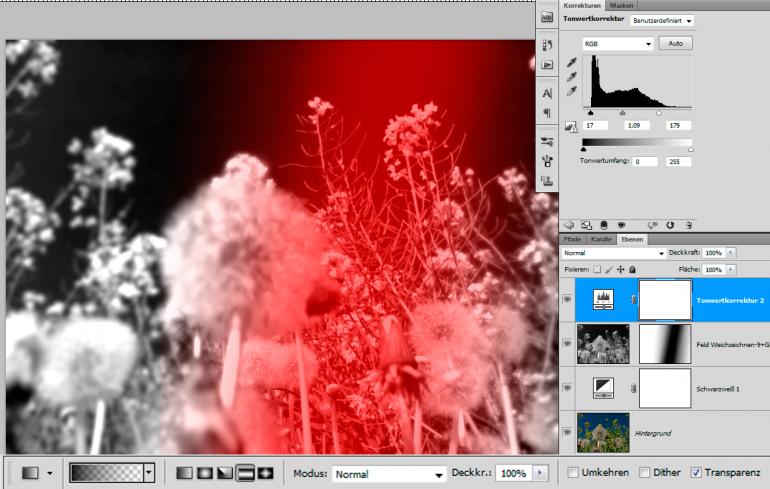
Task: Open the layer blend mode Normal dropdown
Action: click(613, 253)
